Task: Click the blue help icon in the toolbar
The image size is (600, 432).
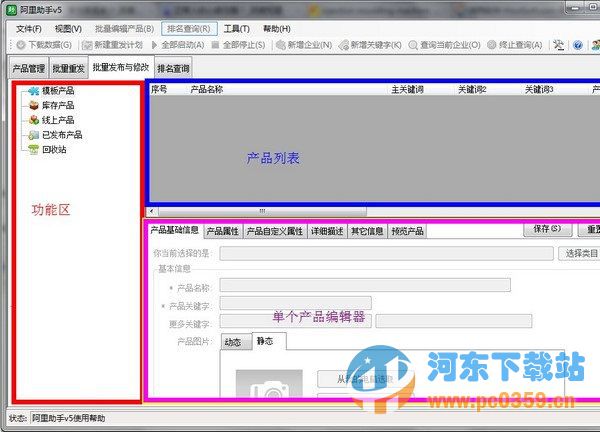Action: pos(578,45)
